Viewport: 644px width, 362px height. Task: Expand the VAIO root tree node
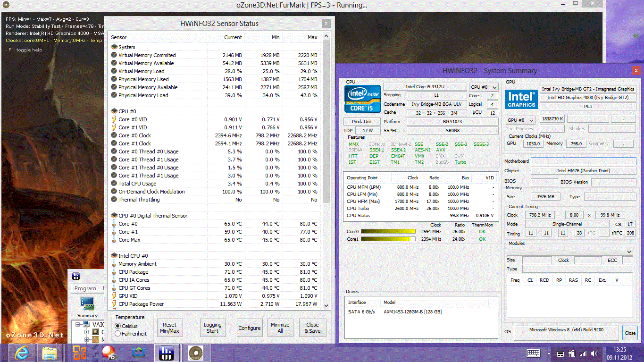pyautogui.click(x=76, y=324)
